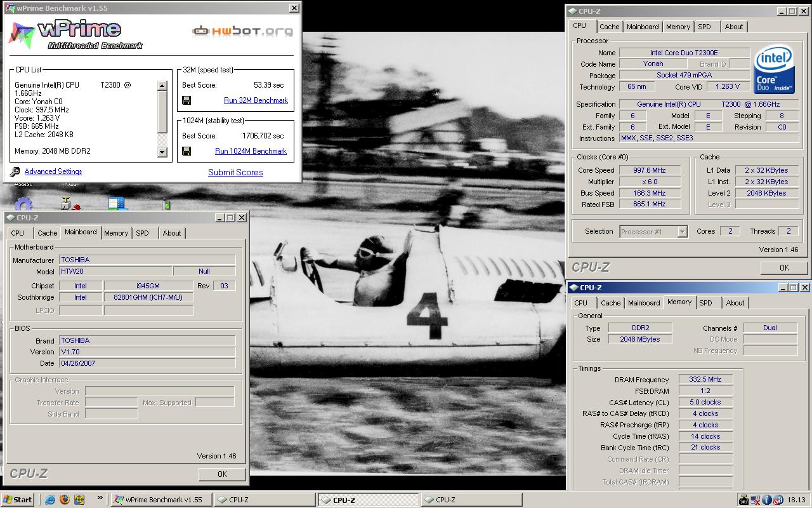Open the Windows Start menu
812x508 pixels.
(x=18, y=500)
